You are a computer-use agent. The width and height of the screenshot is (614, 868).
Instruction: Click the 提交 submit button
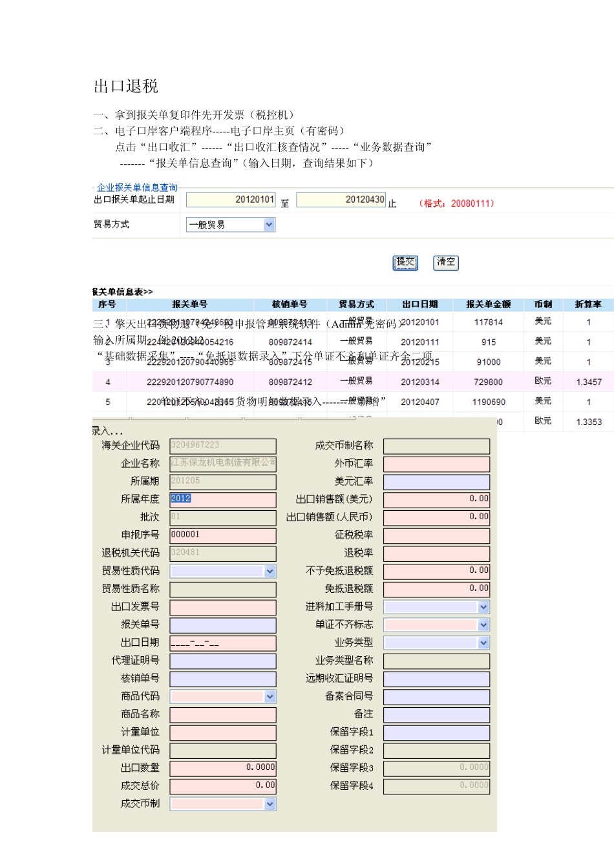click(405, 262)
